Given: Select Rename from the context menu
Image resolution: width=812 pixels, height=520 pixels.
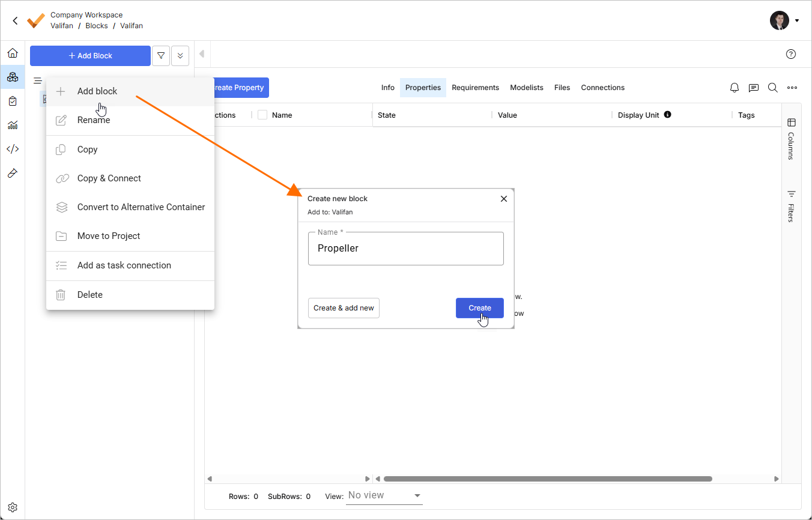Looking at the screenshot, I should tap(94, 120).
